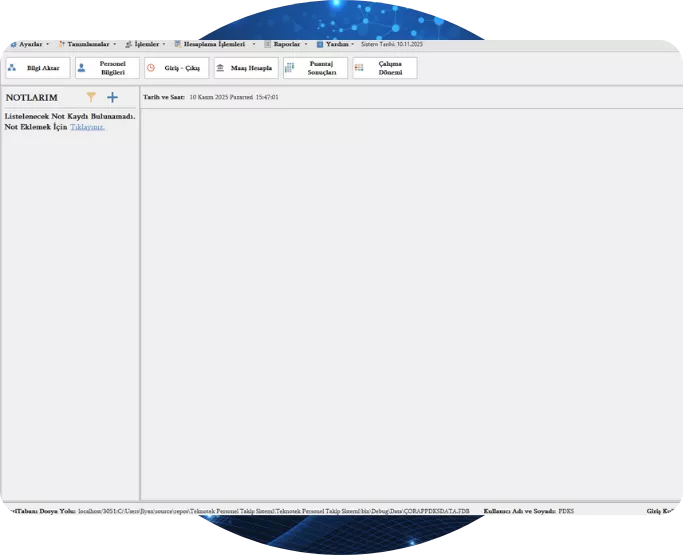
Task: Open Çalışma Dönemi toolbar button
Action: click(x=384, y=68)
